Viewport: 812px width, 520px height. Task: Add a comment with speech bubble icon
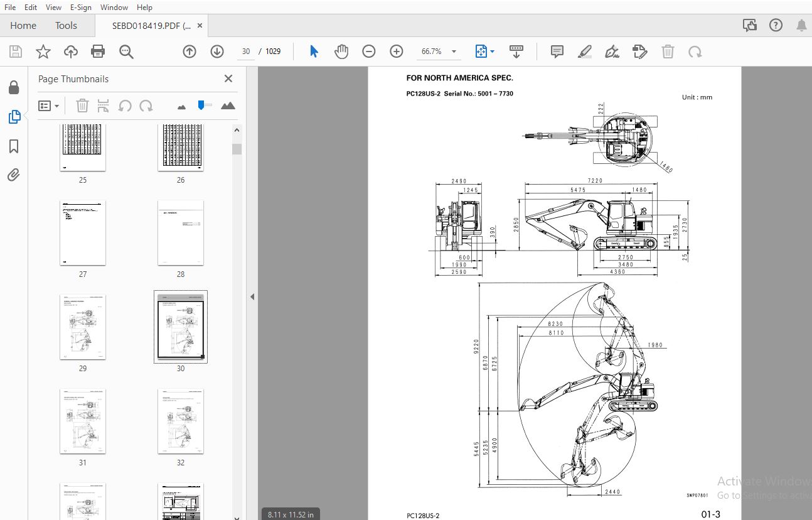557,51
